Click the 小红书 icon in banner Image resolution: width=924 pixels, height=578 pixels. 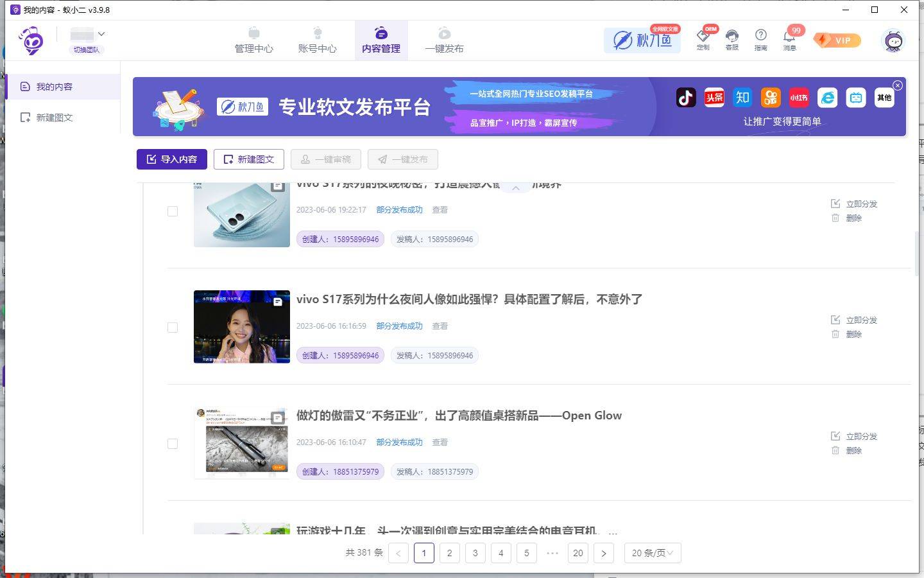(x=799, y=98)
